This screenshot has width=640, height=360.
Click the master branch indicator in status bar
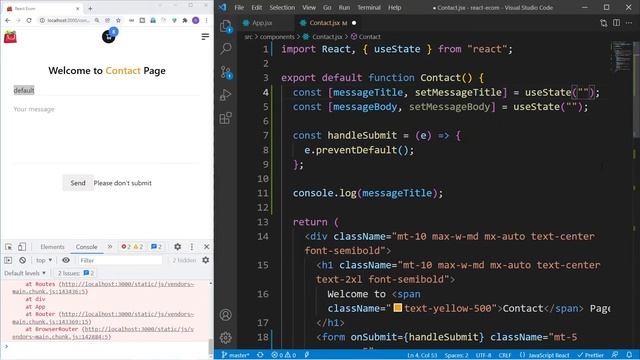coord(236,355)
